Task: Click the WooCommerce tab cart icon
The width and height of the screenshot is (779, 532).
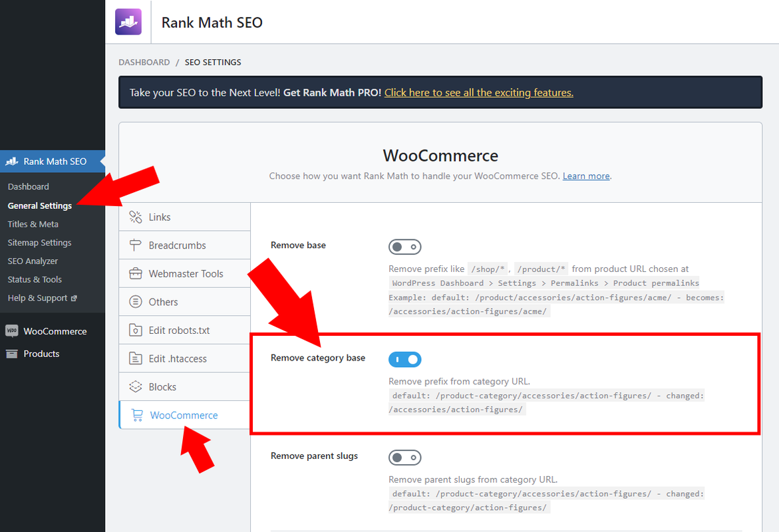Action: pos(137,415)
